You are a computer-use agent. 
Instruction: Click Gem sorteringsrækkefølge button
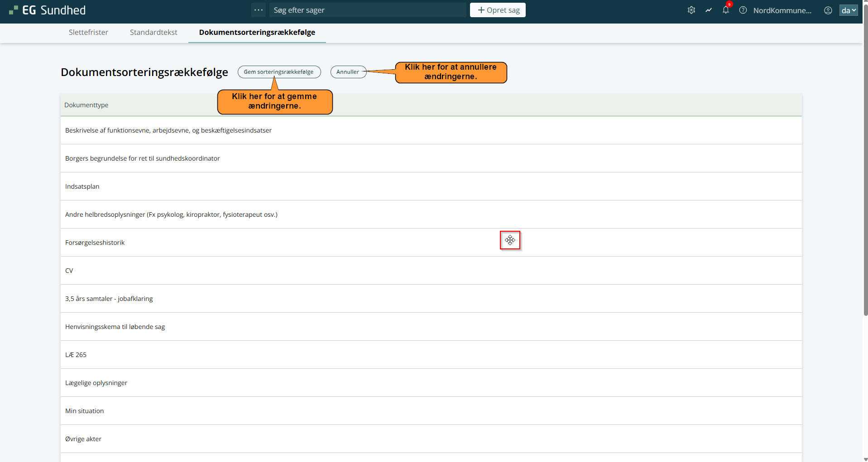tap(278, 72)
